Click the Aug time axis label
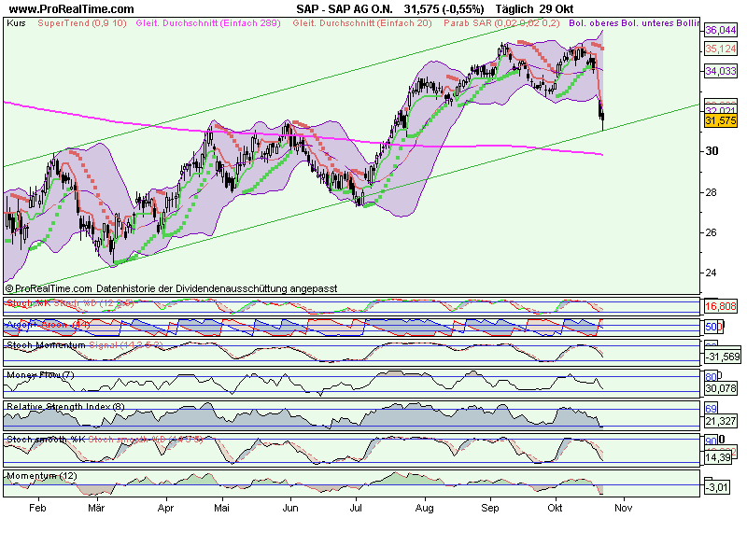Image resolution: width=747 pixels, height=560 pixels. tap(425, 508)
